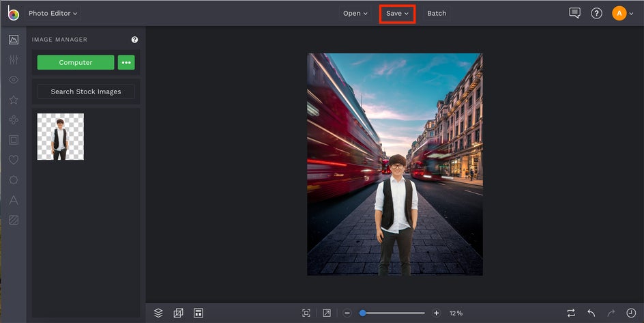
Task: Open the Textures hatched sidebar icon
Action: coord(14,221)
